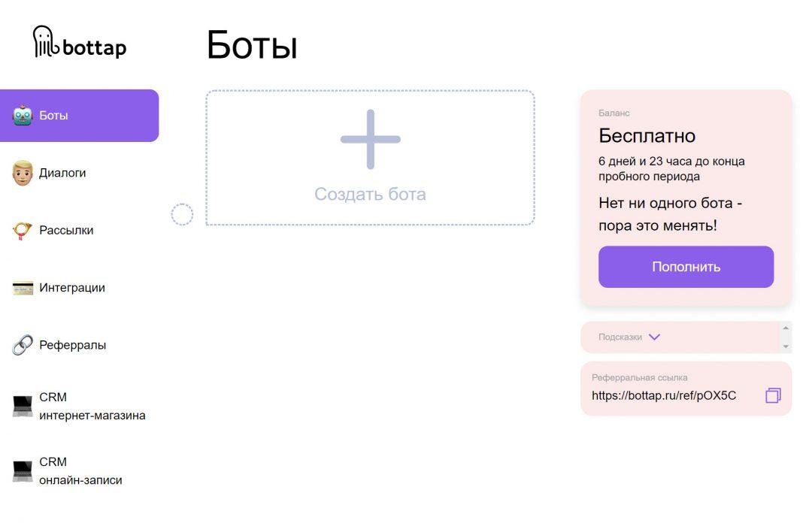The image size is (812, 523).
Task: Click the card icon for Интеграции
Action: (x=23, y=288)
